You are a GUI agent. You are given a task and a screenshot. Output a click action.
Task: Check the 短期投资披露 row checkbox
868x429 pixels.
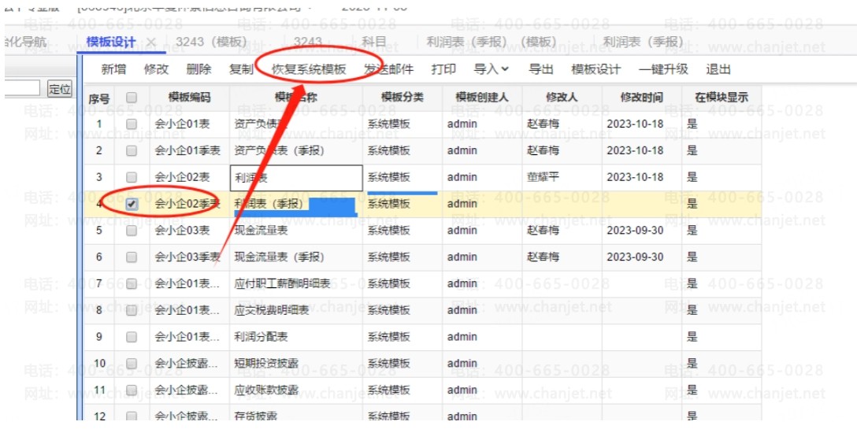pos(132,363)
